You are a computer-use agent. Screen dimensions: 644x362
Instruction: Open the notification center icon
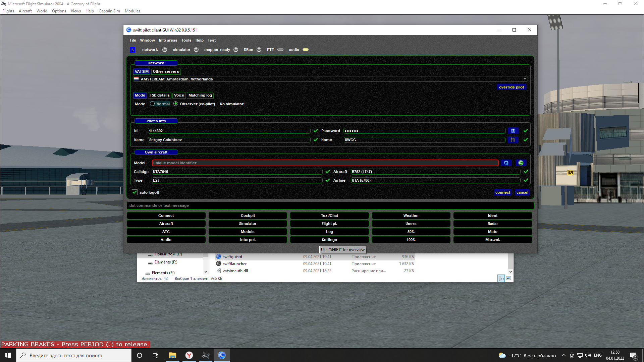pyautogui.click(x=633, y=356)
